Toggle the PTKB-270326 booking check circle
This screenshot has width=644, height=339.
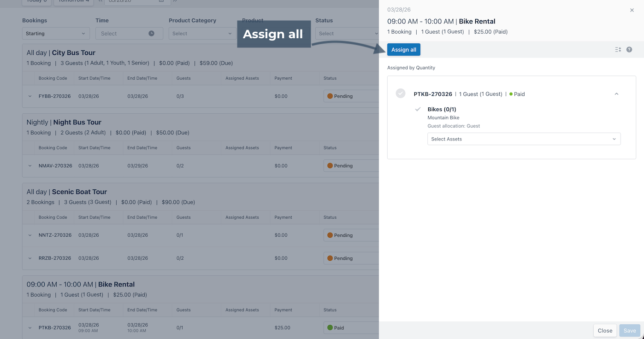[401, 94]
